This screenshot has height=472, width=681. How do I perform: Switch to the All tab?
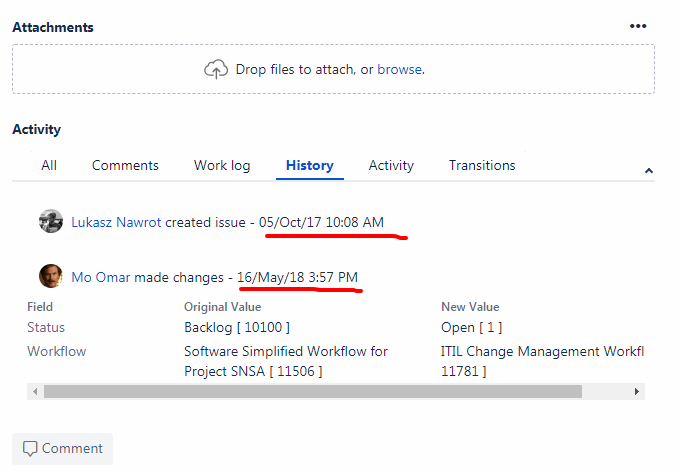[49, 165]
